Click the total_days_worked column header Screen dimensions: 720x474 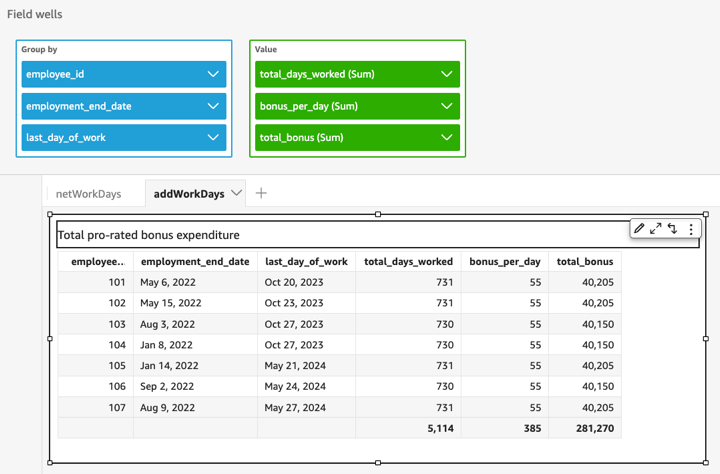coord(408,262)
